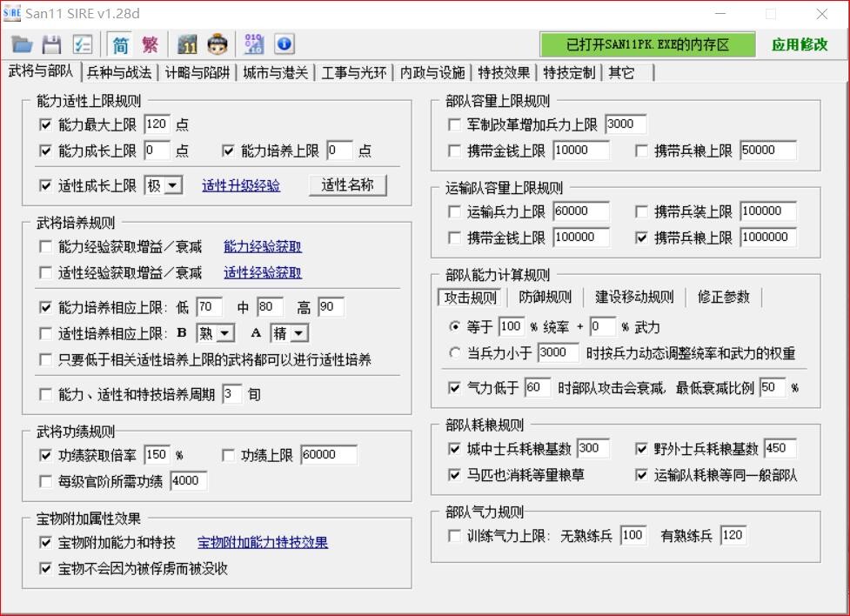The height and width of the screenshot is (616, 850).
Task: Open a save file with the folder icon
Action: click(21, 43)
